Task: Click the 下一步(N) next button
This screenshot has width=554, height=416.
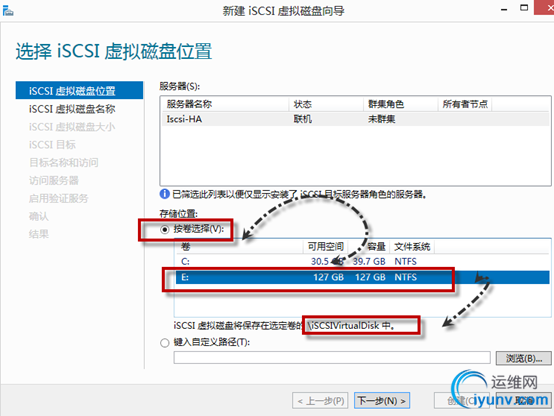Action: point(382,401)
